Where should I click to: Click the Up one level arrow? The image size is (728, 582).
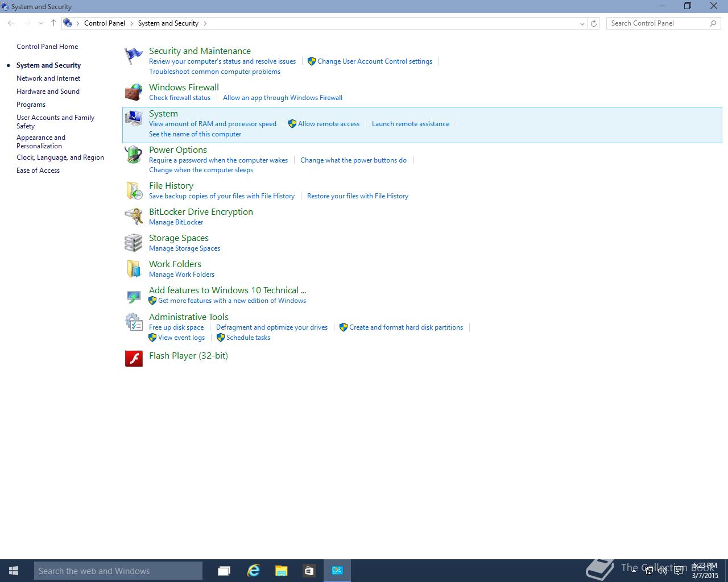point(53,23)
